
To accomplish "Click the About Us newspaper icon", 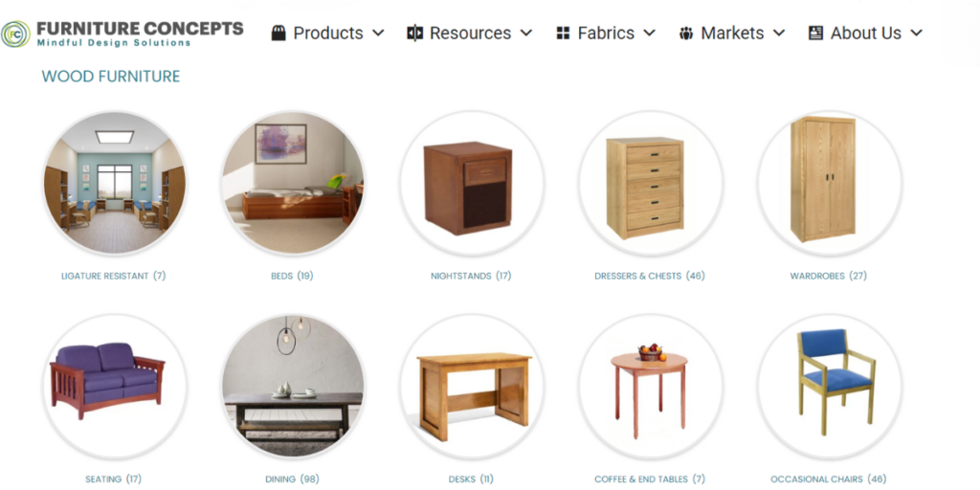I will [x=815, y=33].
